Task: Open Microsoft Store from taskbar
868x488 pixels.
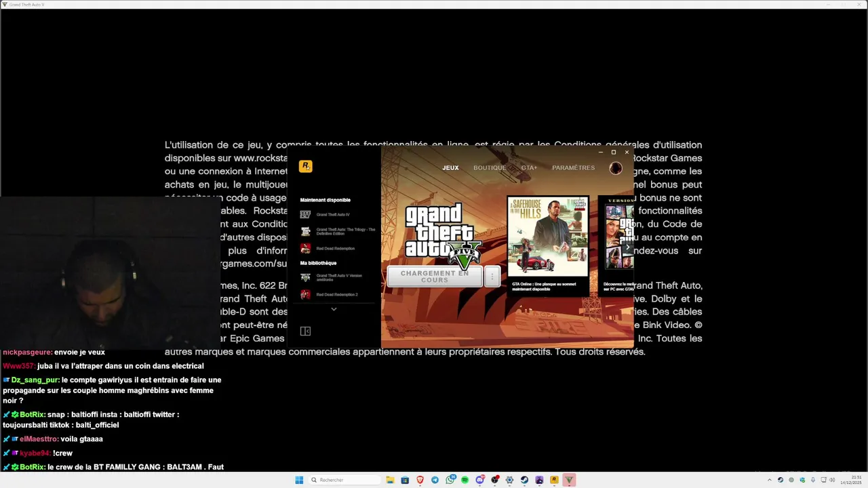Action: click(x=405, y=480)
